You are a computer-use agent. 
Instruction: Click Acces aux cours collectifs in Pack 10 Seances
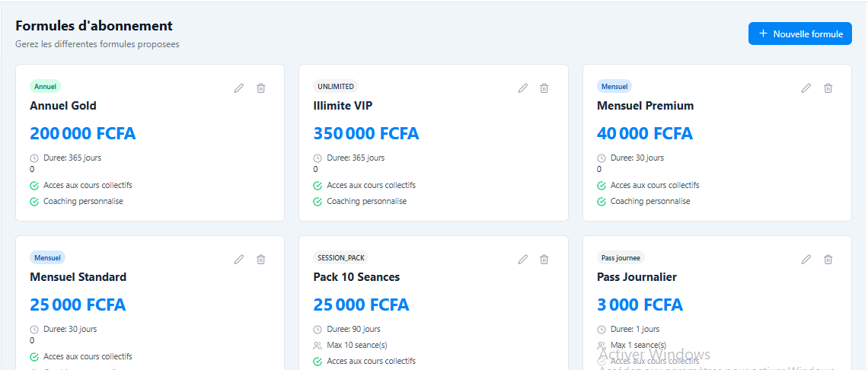[372, 361]
